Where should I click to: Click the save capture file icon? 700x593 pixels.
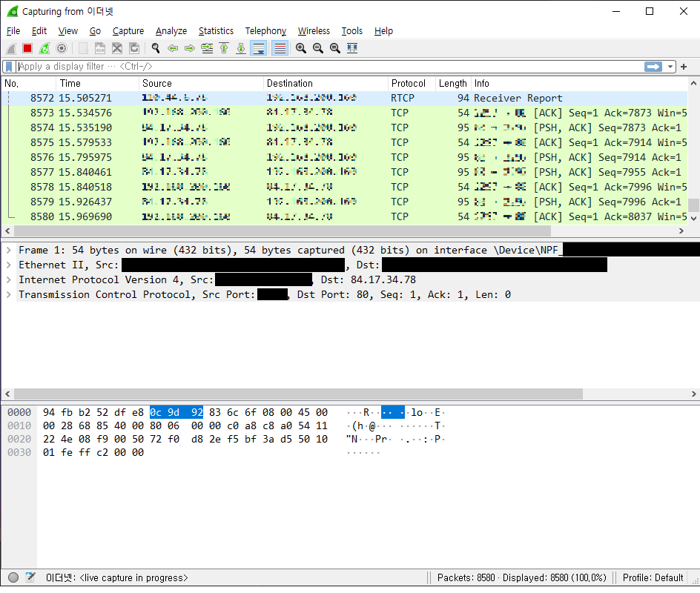(x=100, y=48)
